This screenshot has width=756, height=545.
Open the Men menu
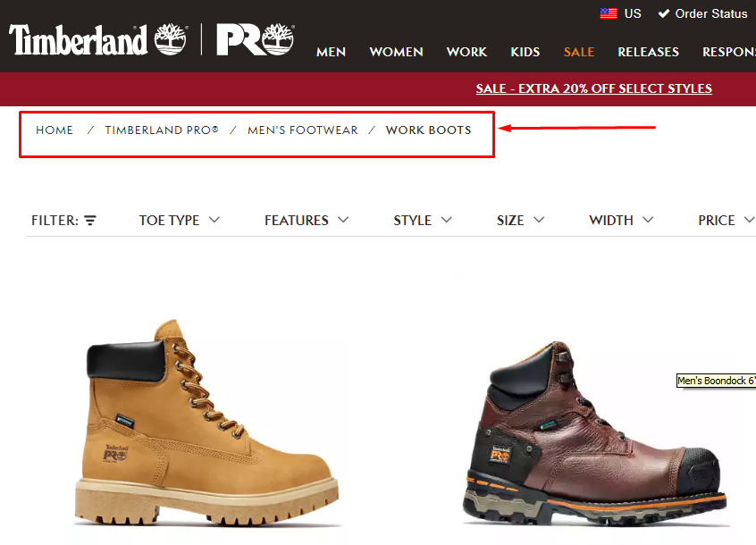331,52
